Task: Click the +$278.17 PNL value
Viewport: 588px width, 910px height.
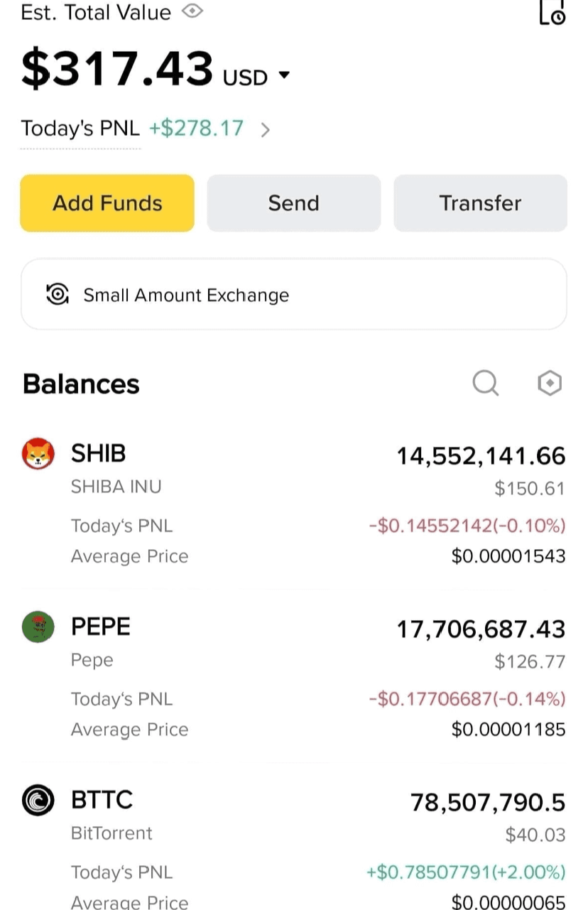Action: coord(196,129)
